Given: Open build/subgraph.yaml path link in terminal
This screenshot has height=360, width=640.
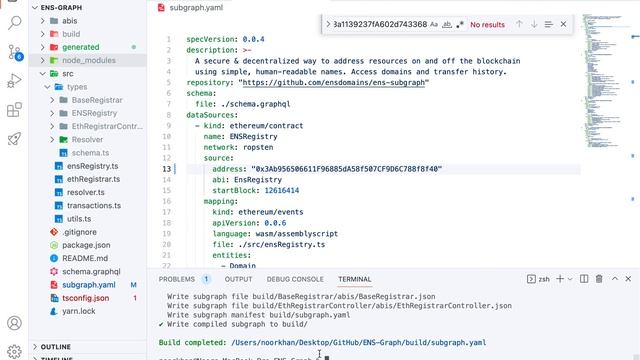Looking at the screenshot, I should coord(358,342).
